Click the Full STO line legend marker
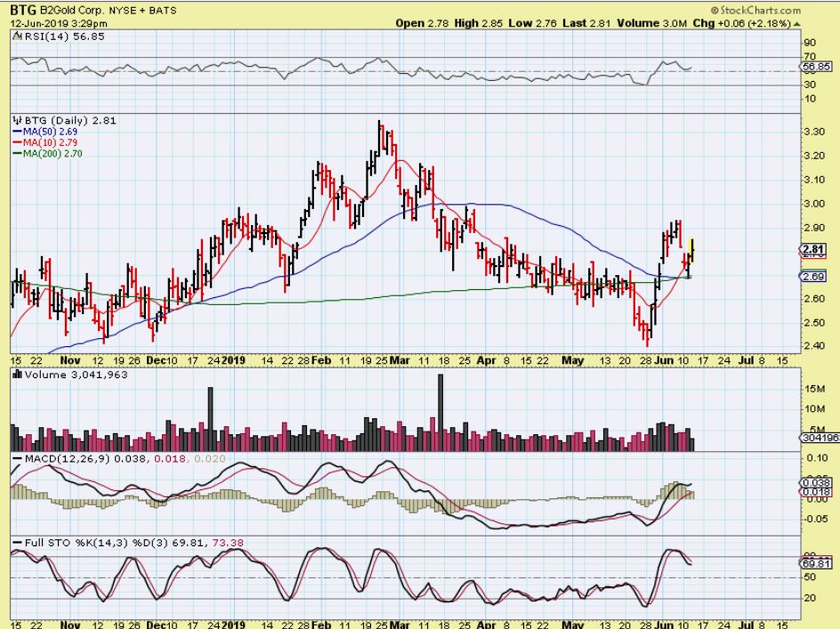This screenshot has width=840, height=629. tap(15, 542)
